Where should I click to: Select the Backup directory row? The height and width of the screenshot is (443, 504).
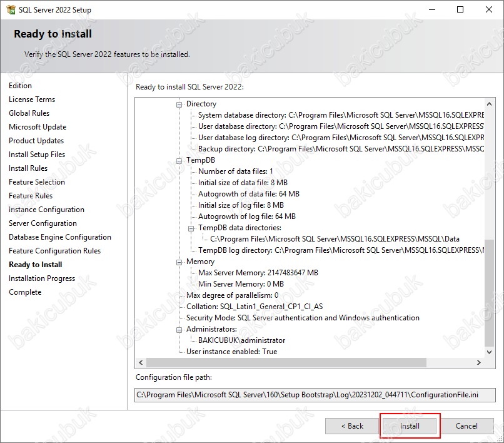pyautogui.click(x=341, y=149)
